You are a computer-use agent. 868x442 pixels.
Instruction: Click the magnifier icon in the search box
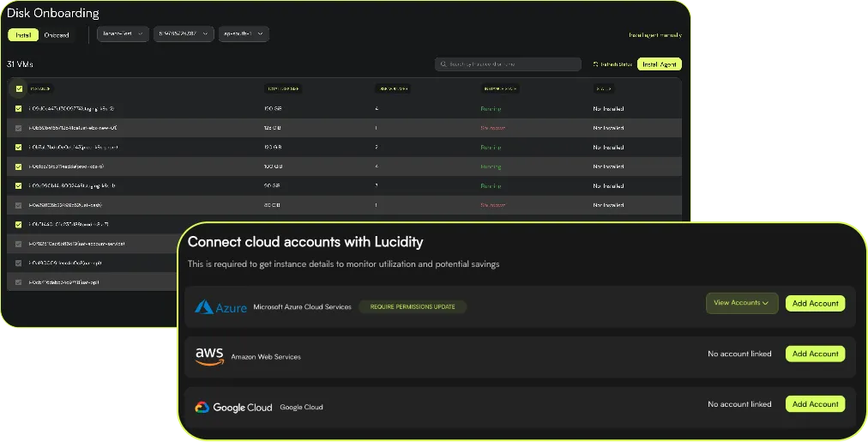(443, 64)
